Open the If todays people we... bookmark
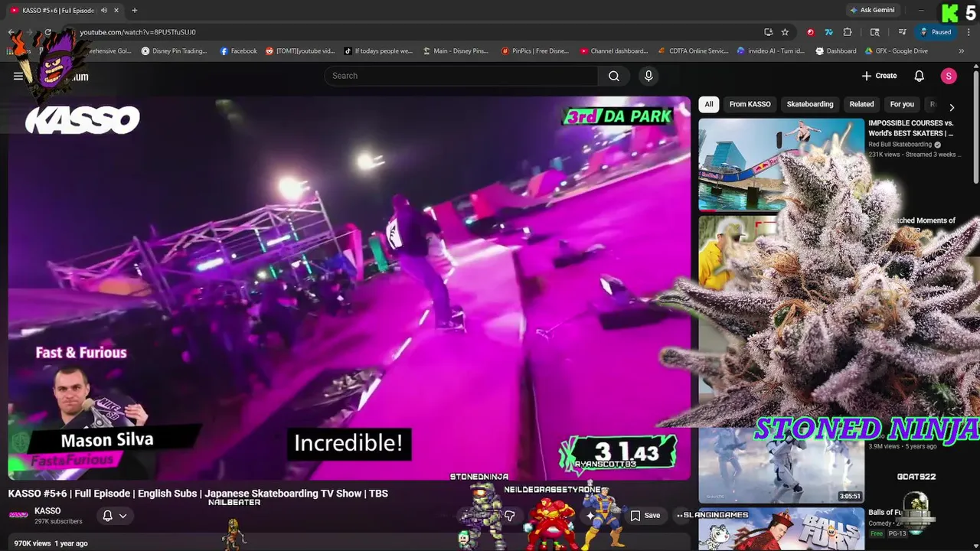 pyautogui.click(x=378, y=51)
